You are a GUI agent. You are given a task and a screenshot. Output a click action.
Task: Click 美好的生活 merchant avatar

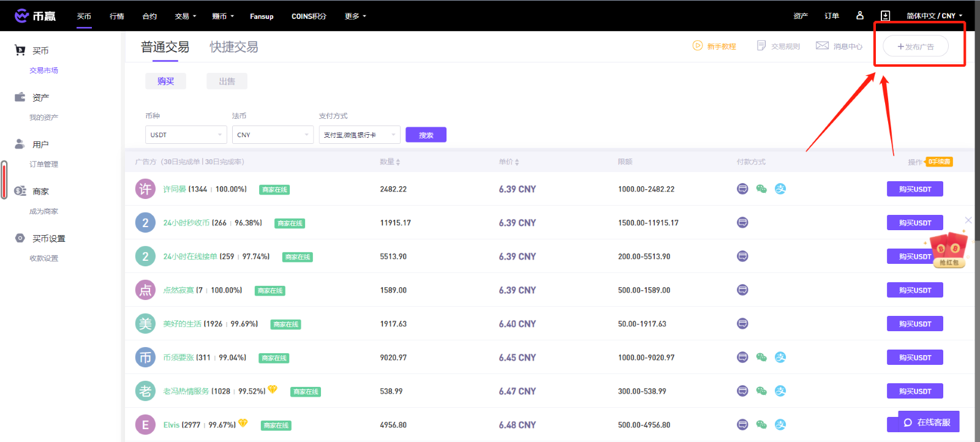pos(145,324)
